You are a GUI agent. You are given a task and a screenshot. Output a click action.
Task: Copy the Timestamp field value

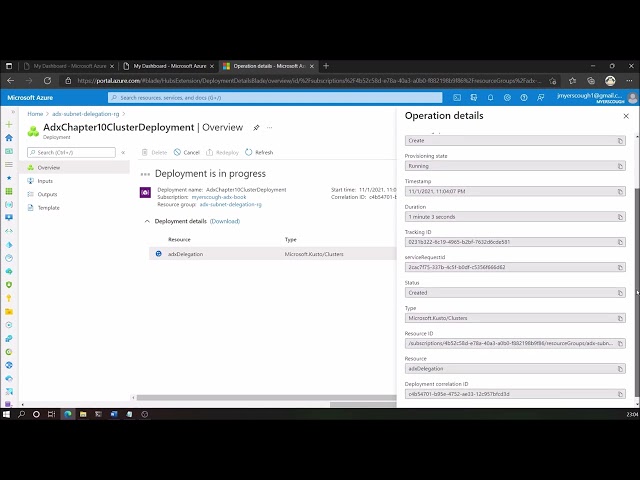point(620,191)
